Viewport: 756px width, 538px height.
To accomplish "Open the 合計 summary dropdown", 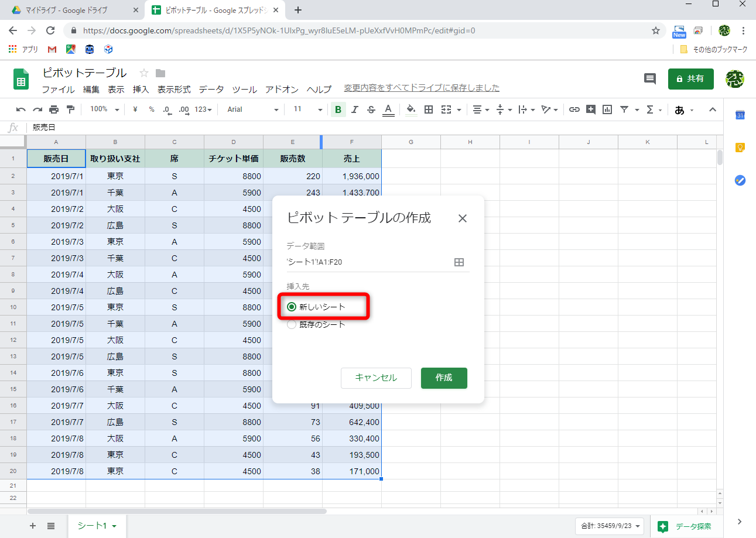I will click(x=610, y=526).
